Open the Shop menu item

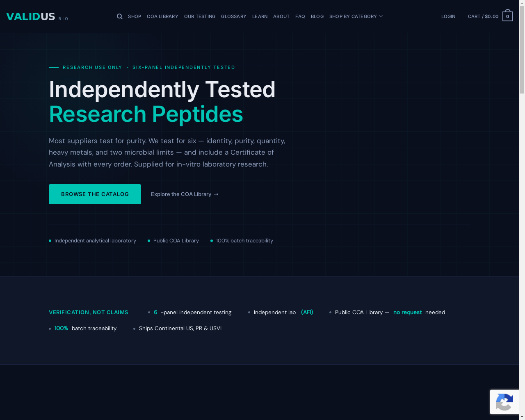click(x=135, y=16)
